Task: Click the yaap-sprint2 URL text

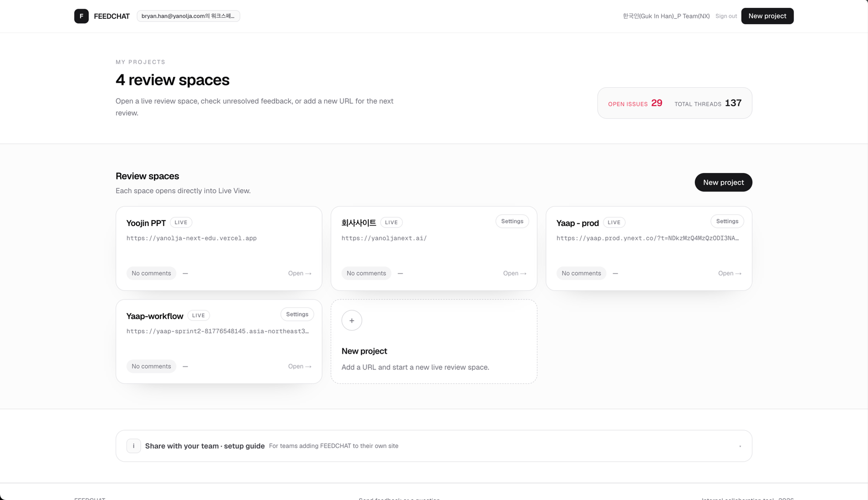Action: pyautogui.click(x=217, y=332)
